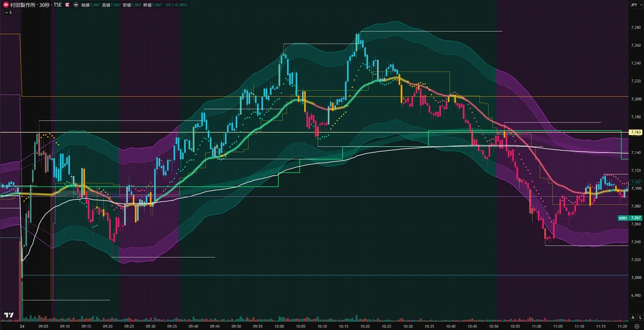Click the TradingView logo at bottom left
The height and width of the screenshot is (330, 644).
pyautogui.click(x=9, y=315)
